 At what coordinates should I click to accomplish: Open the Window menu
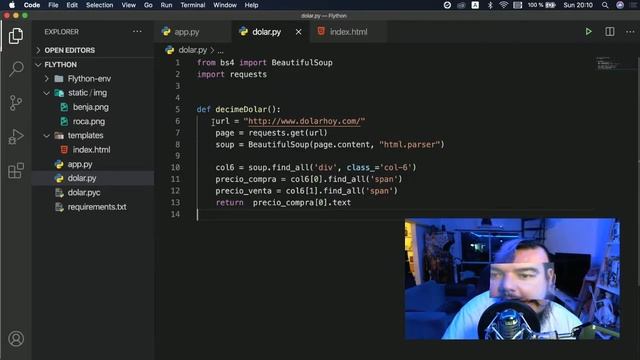click(x=225, y=5)
